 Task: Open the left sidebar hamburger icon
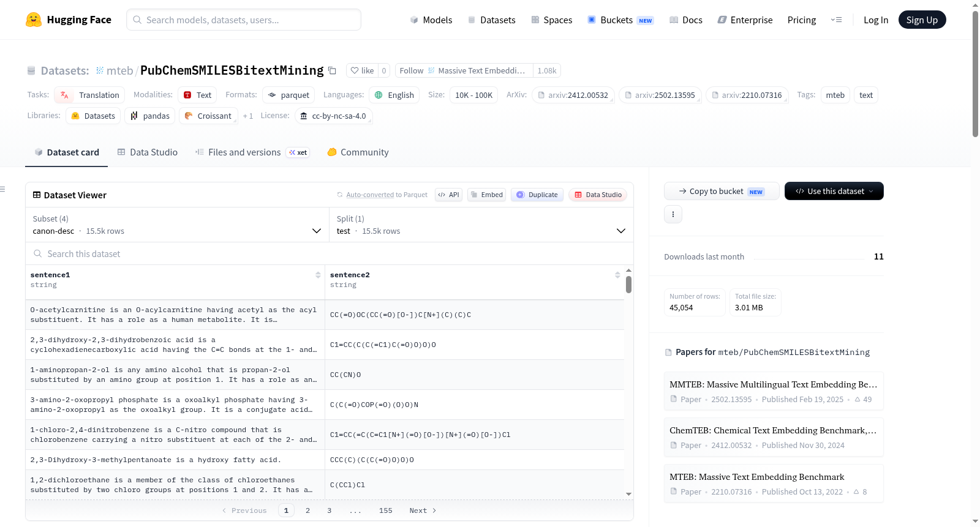[3, 189]
